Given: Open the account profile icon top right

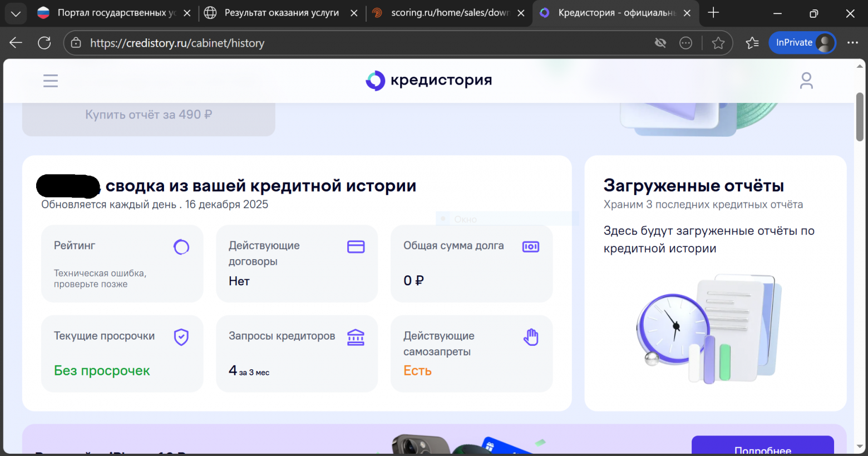Looking at the screenshot, I should (806, 80).
